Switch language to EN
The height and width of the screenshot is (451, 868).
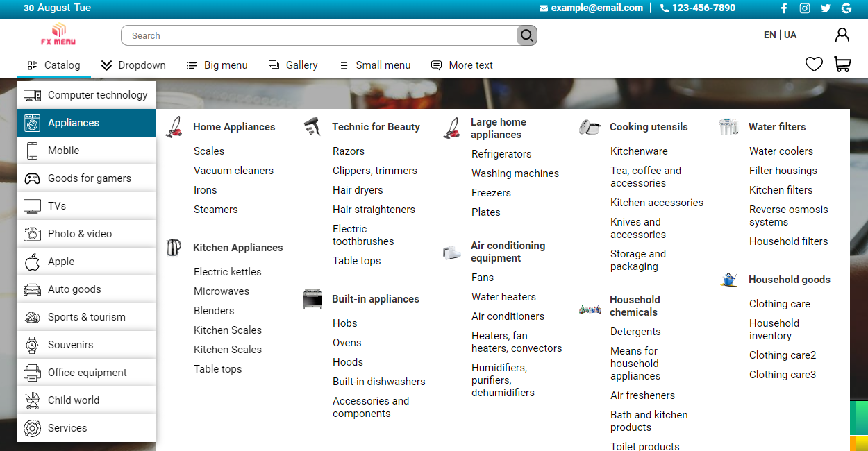769,35
